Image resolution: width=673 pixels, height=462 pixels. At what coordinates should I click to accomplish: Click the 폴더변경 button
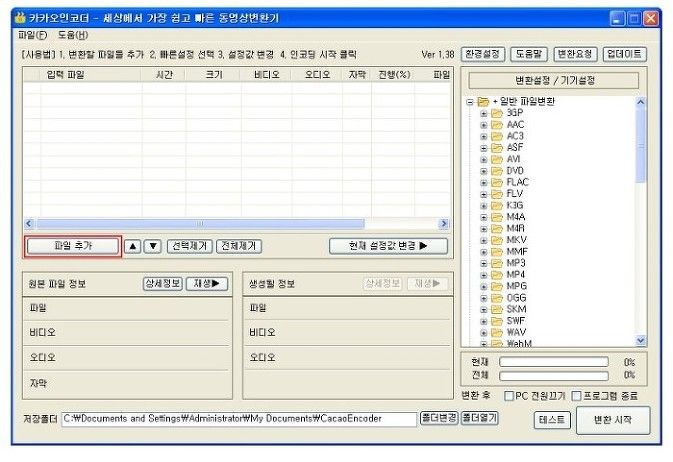pyautogui.click(x=439, y=418)
